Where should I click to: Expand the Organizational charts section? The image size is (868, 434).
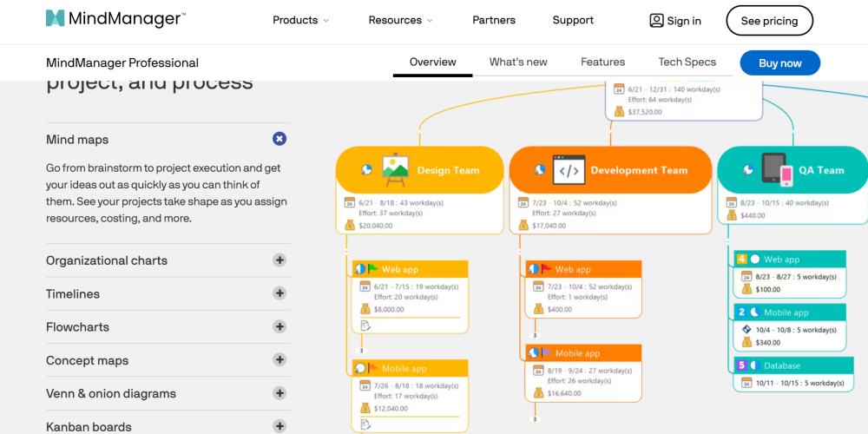point(279,260)
